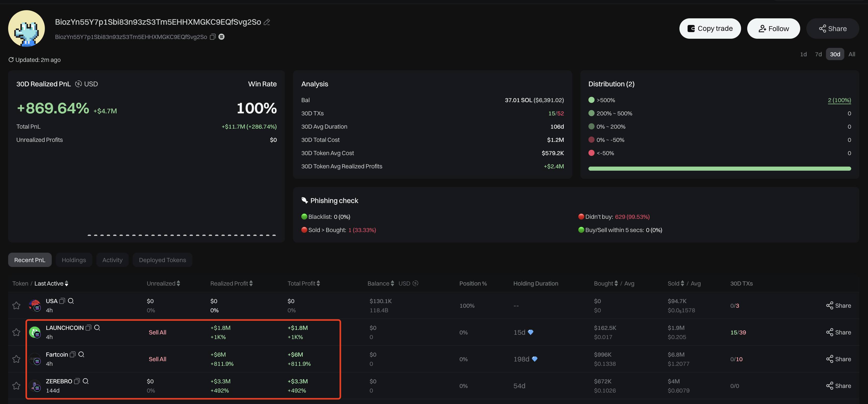Screen dimensions: 868x404
Task: Sort by Last Active column
Action: (x=51, y=284)
